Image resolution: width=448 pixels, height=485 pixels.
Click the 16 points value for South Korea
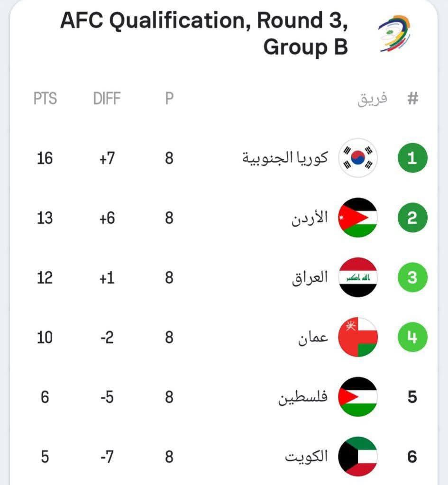click(x=45, y=158)
